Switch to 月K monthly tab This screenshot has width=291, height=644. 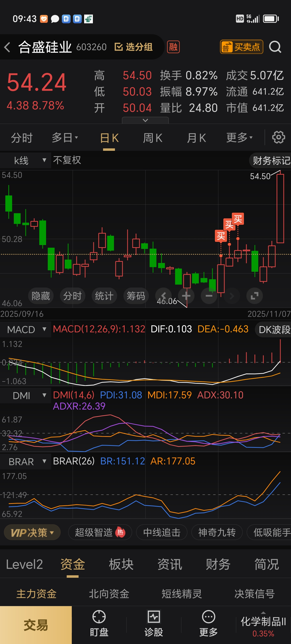coord(196,138)
